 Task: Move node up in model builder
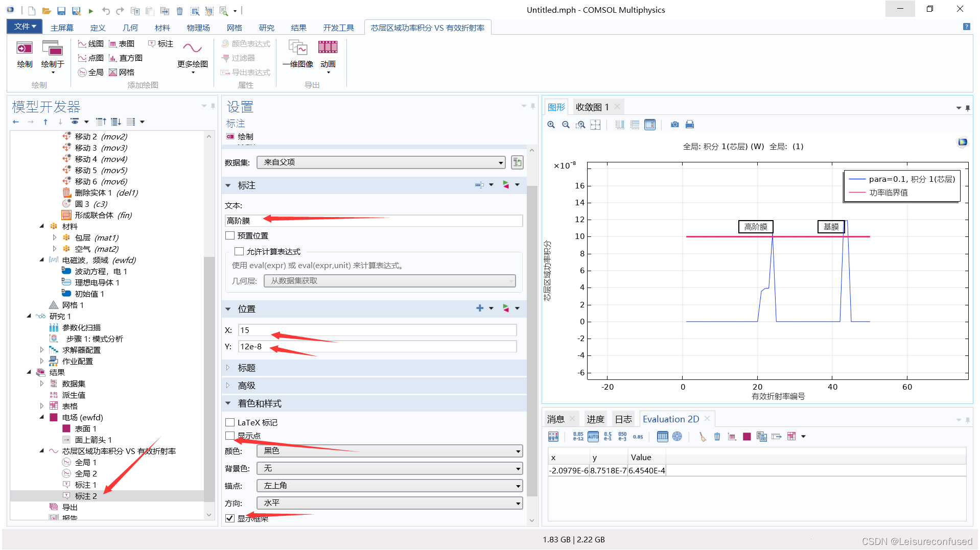[45, 122]
